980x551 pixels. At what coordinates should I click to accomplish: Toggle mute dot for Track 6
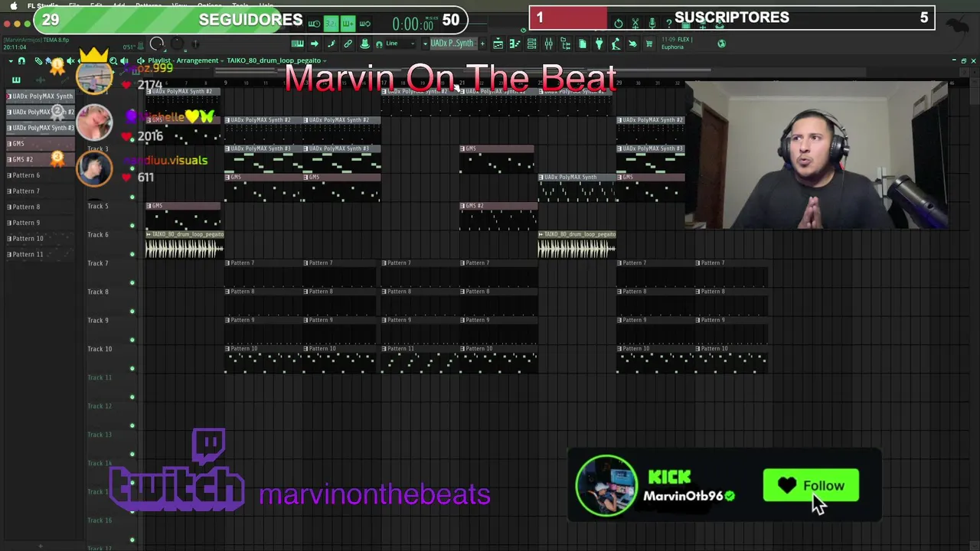[x=132, y=254]
